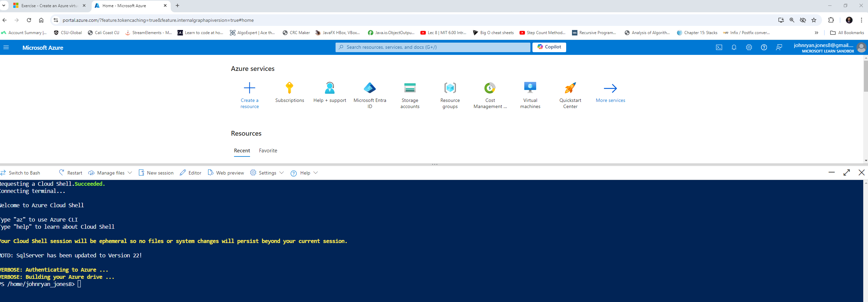The image size is (868, 302).
Task: Click the PS /home/johnryan_jones8> prompt
Action: point(37,284)
